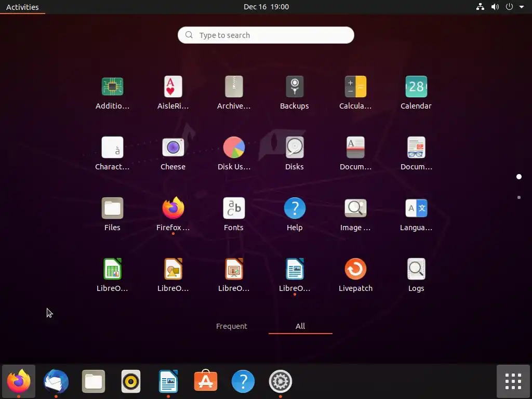Viewport: 532px width, 399px height.
Task: Open Additional Drivers from the app grid
Action: (112, 87)
